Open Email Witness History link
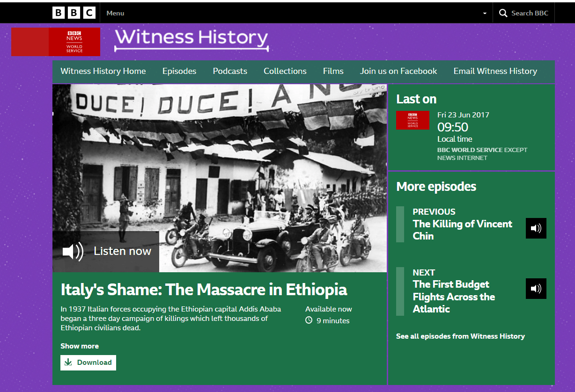This screenshot has width=575, height=392. tap(495, 71)
